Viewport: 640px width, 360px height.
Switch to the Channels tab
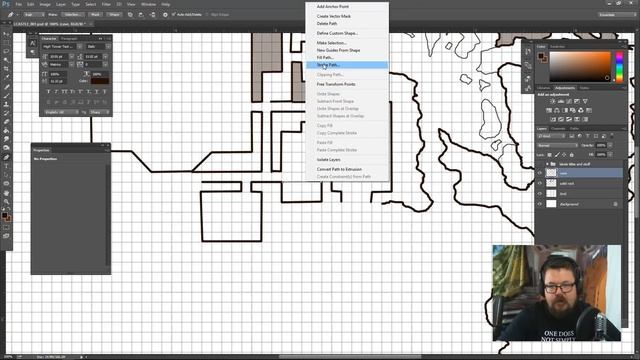click(x=558, y=129)
